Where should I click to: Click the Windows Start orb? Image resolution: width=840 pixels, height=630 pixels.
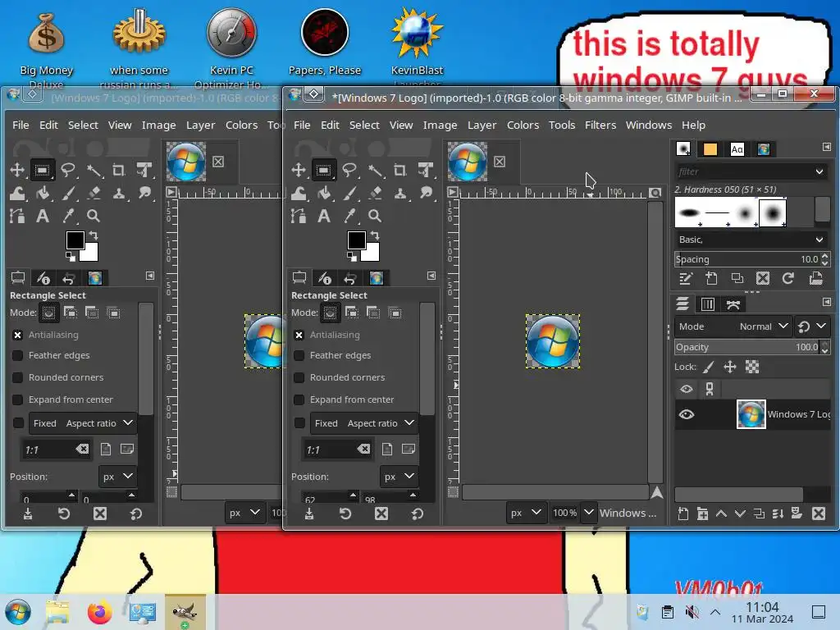tap(18, 612)
